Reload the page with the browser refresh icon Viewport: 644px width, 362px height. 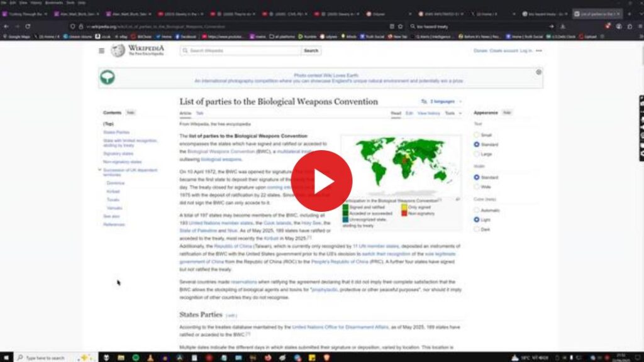tap(28, 26)
